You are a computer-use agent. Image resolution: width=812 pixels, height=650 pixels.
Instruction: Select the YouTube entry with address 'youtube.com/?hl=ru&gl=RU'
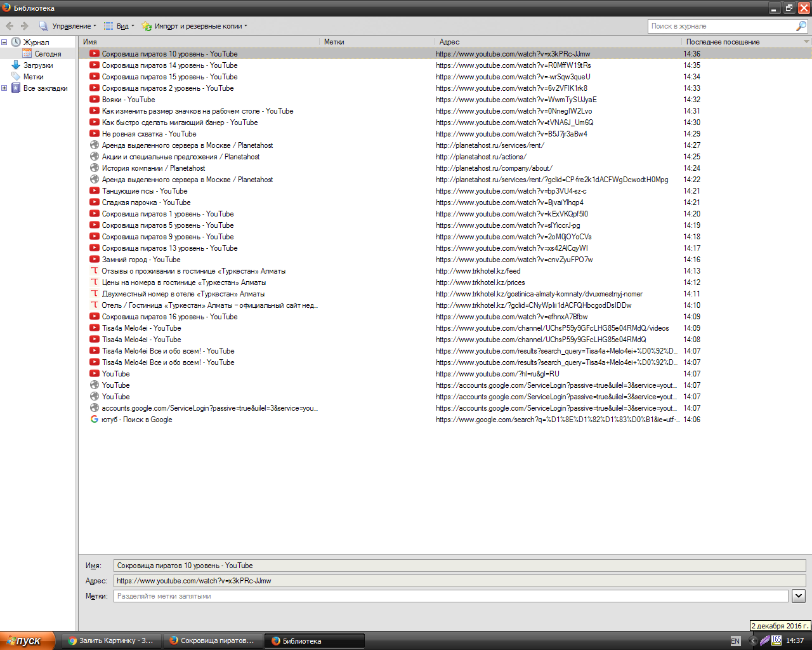[445, 374]
